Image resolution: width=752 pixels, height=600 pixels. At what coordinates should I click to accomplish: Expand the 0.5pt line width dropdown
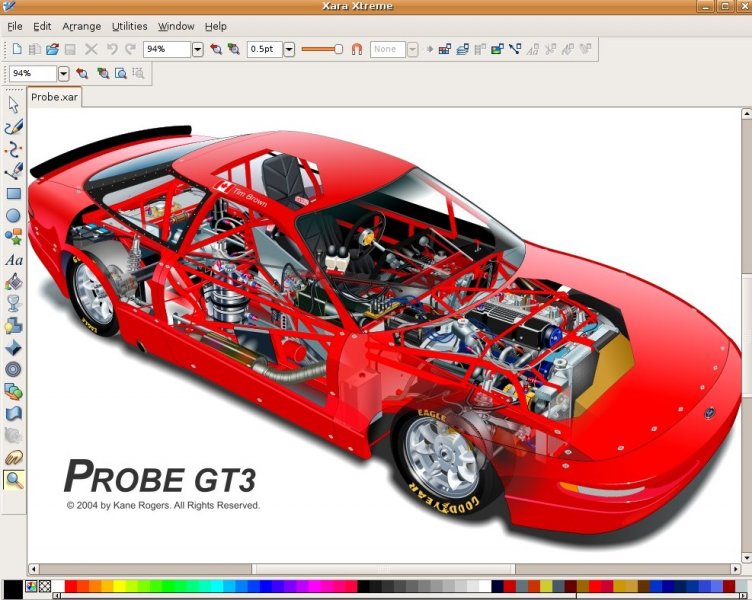(290, 49)
